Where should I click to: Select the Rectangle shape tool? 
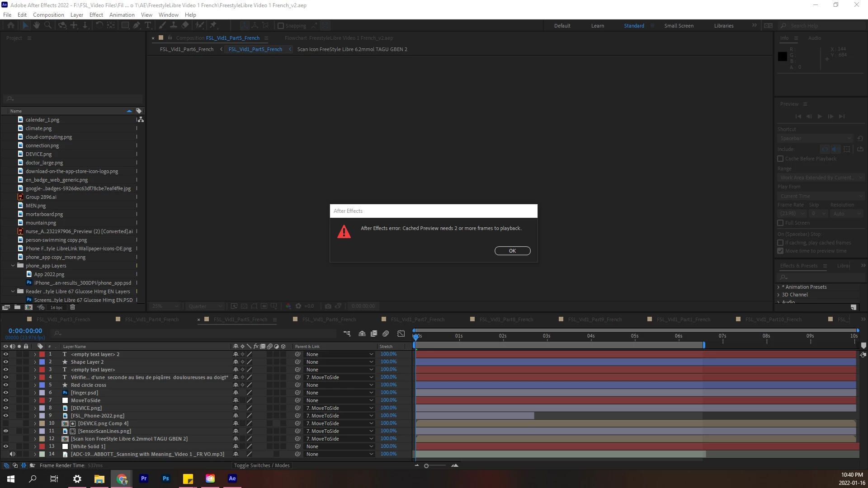coord(125,26)
